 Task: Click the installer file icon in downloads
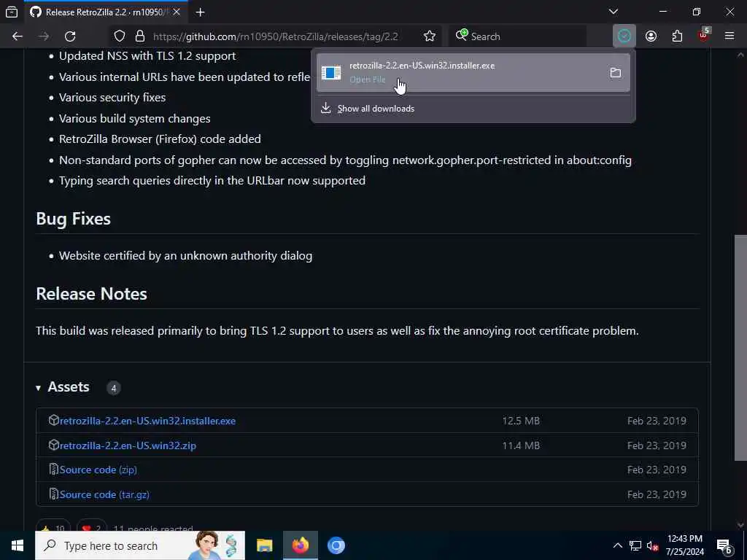[x=331, y=72]
